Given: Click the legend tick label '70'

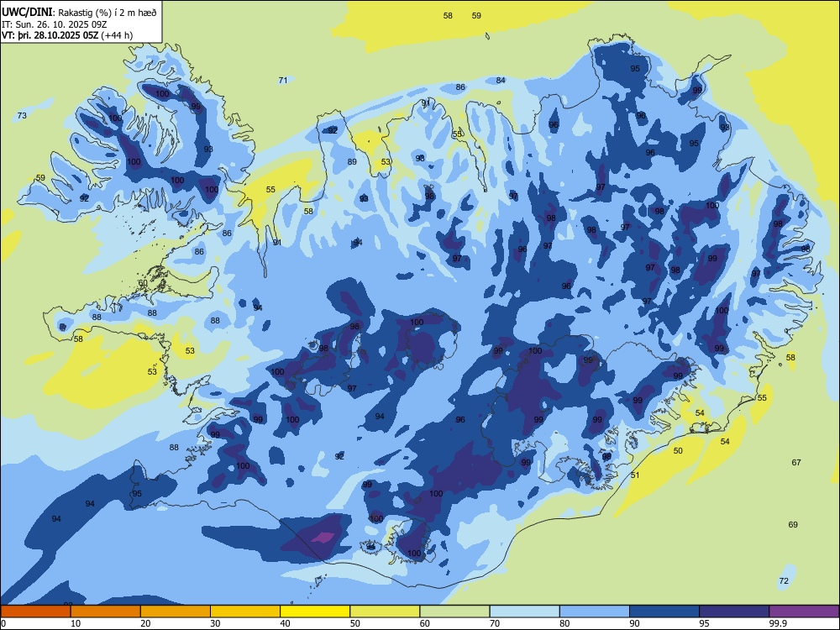Looking at the screenshot, I should coord(495,623).
